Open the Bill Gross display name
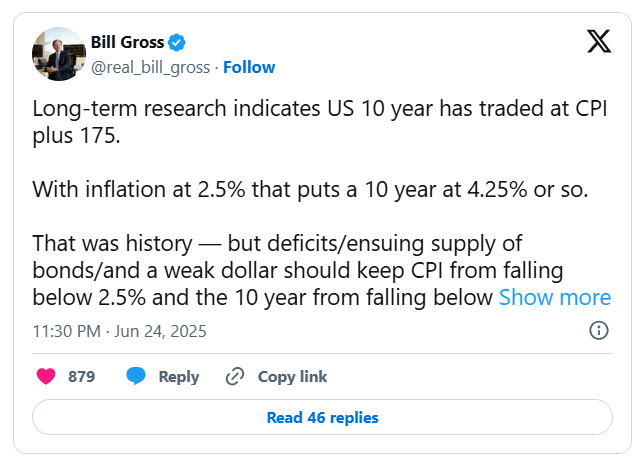Image resolution: width=642 pixels, height=456 pixels. tap(127, 43)
